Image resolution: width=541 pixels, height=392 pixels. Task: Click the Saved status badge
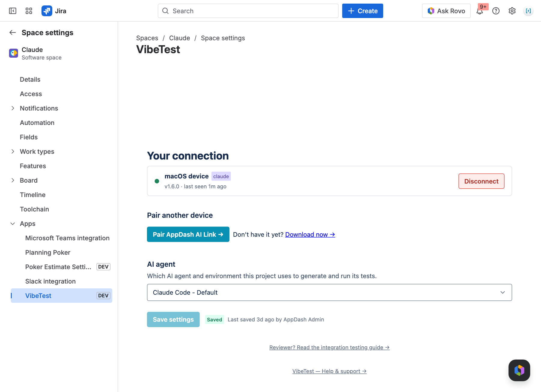point(214,320)
